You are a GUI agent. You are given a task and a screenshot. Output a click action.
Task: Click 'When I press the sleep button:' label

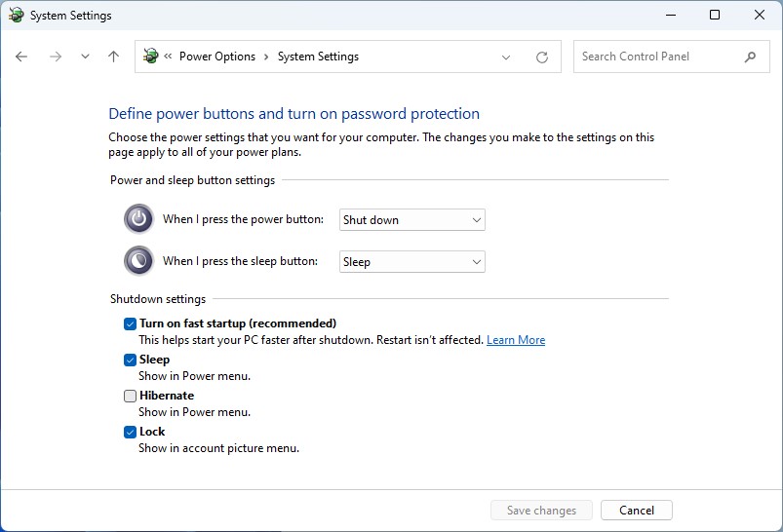click(240, 261)
